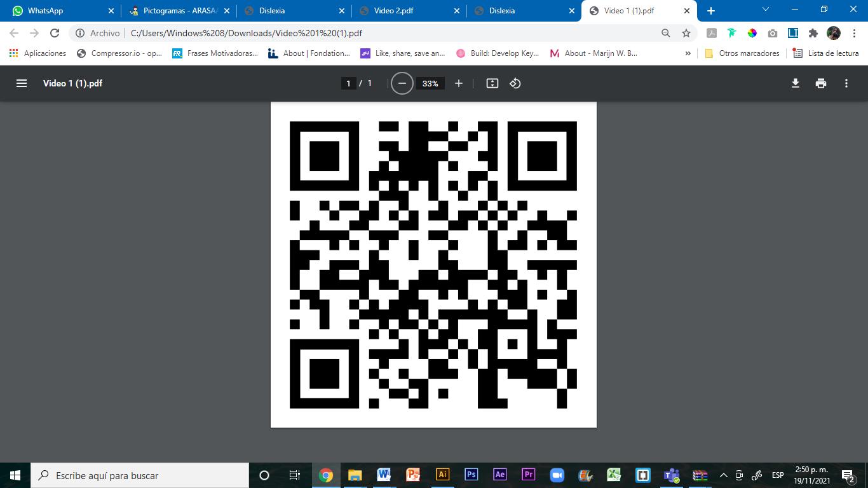The width and height of the screenshot is (868, 488).
Task: Open File Explorer from the taskbar
Action: coord(355,475)
